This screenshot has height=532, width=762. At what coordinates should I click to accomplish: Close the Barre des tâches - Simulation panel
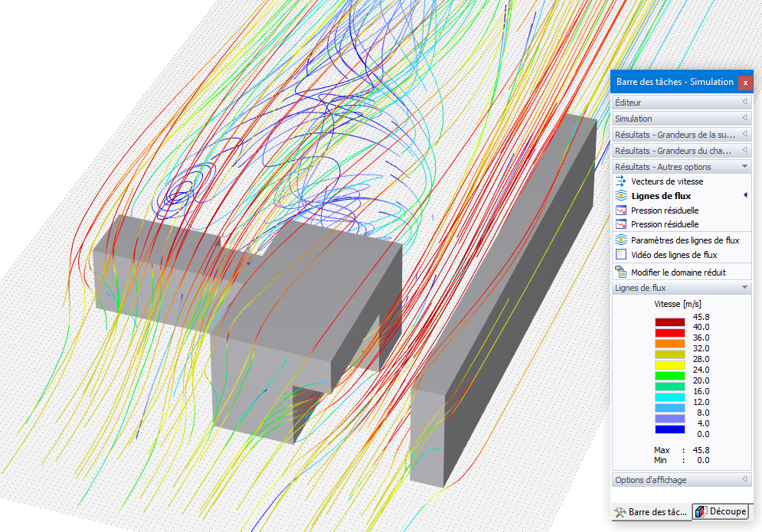(745, 83)
